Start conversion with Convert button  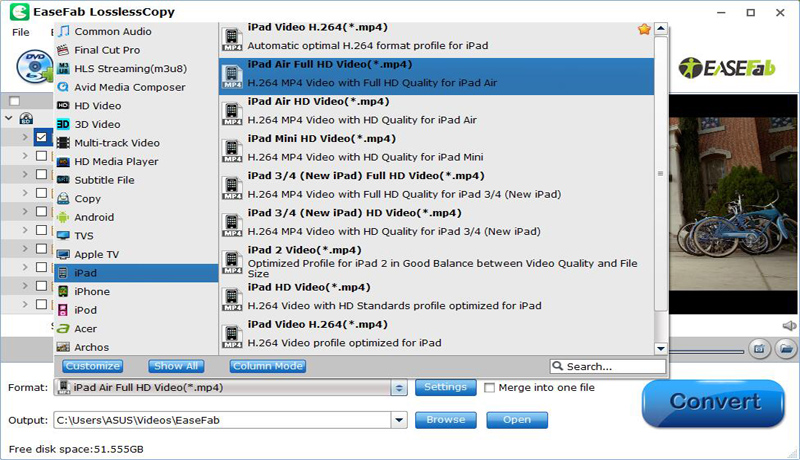point(713,403)
